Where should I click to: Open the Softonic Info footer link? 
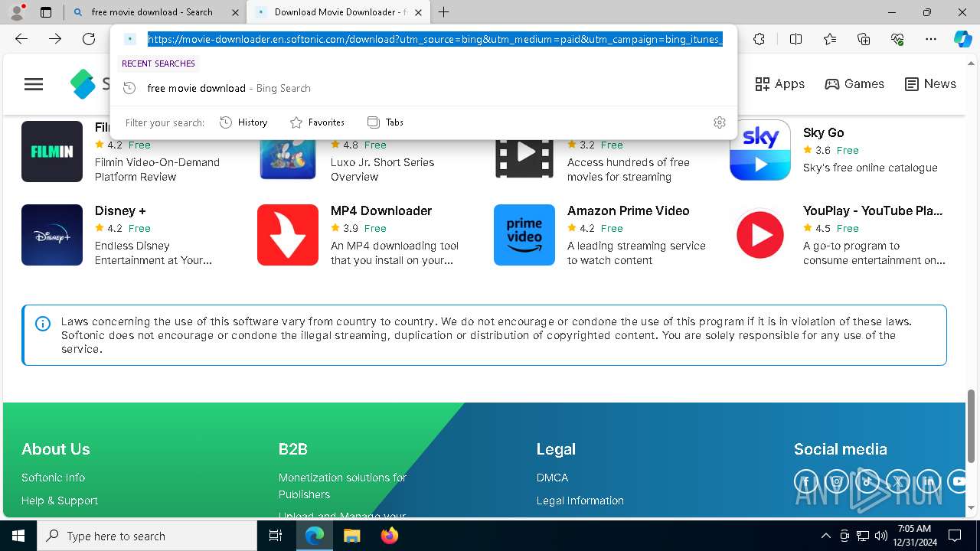[x=54, y=478]
